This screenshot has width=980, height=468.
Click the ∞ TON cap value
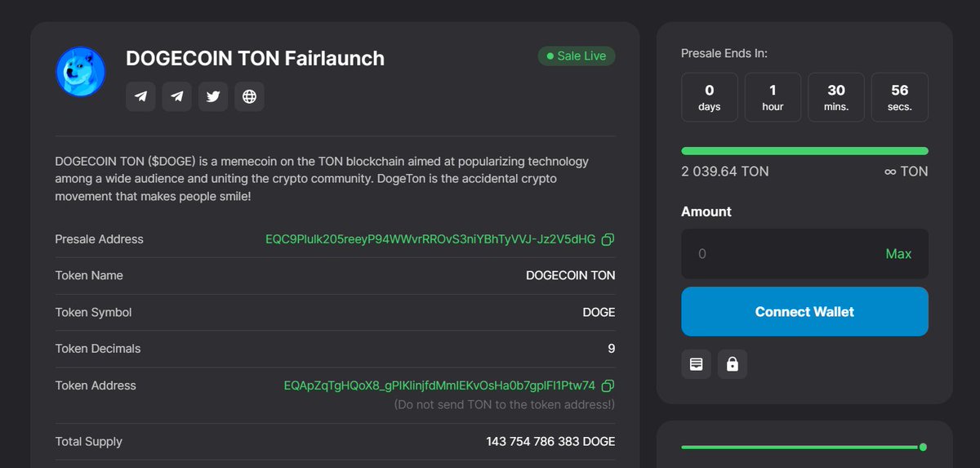906,172
